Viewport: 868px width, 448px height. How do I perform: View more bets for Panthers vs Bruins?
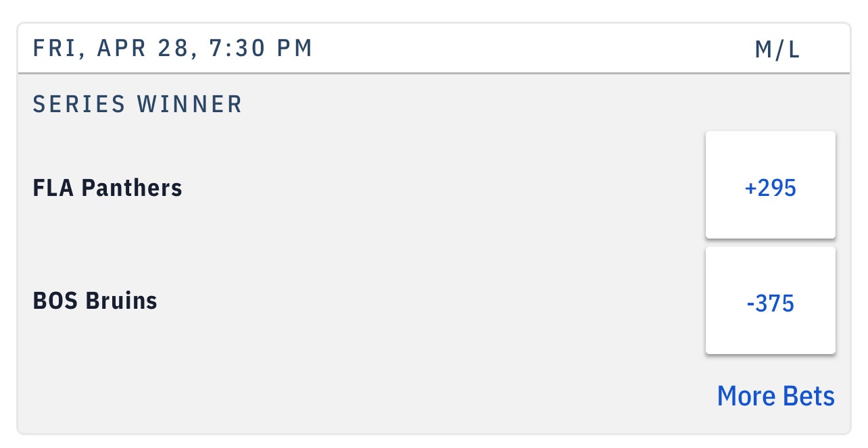(775, 396)
